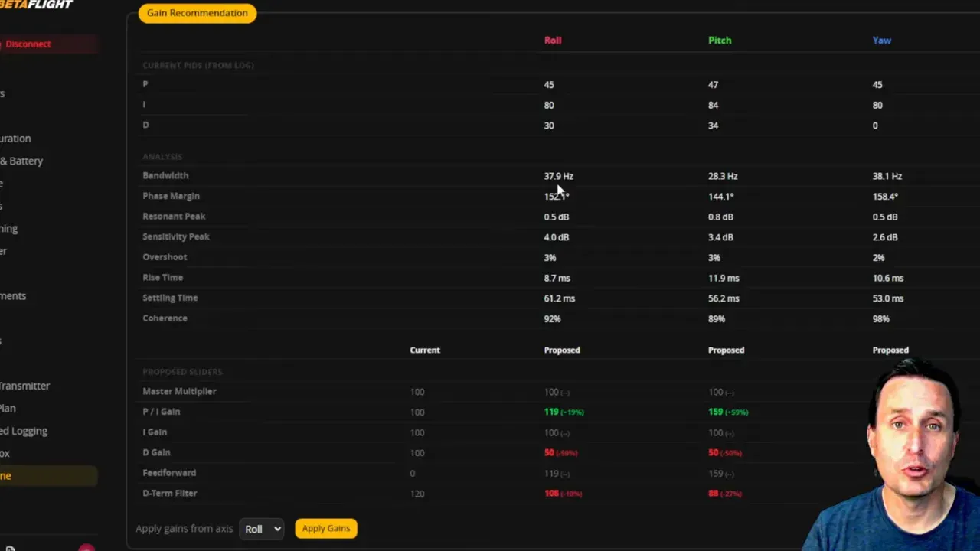Click the Yaw settling time 53.0 ms

coord(888,298)
